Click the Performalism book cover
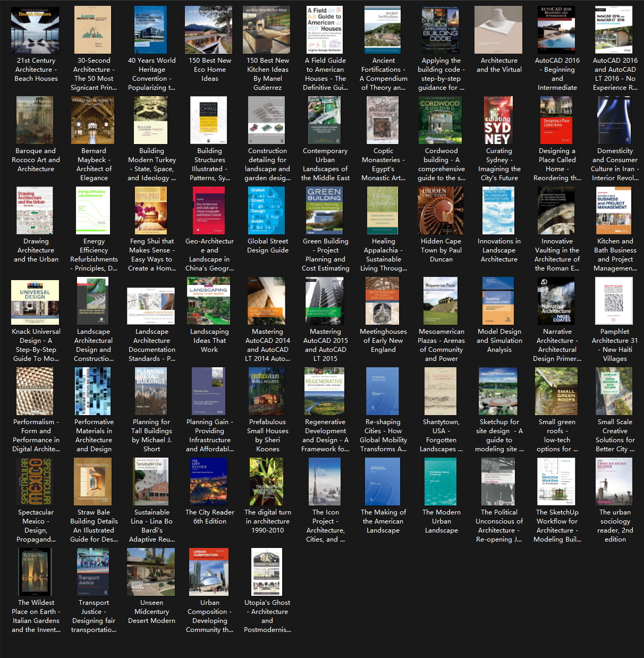Image resolution: width=644 pixels, height=658 pixels. [35, 391]
